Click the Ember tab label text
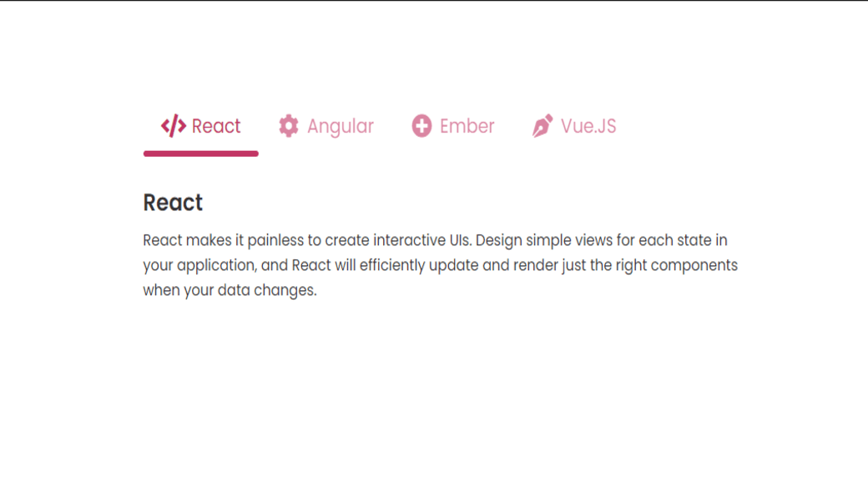 (467, 126)
